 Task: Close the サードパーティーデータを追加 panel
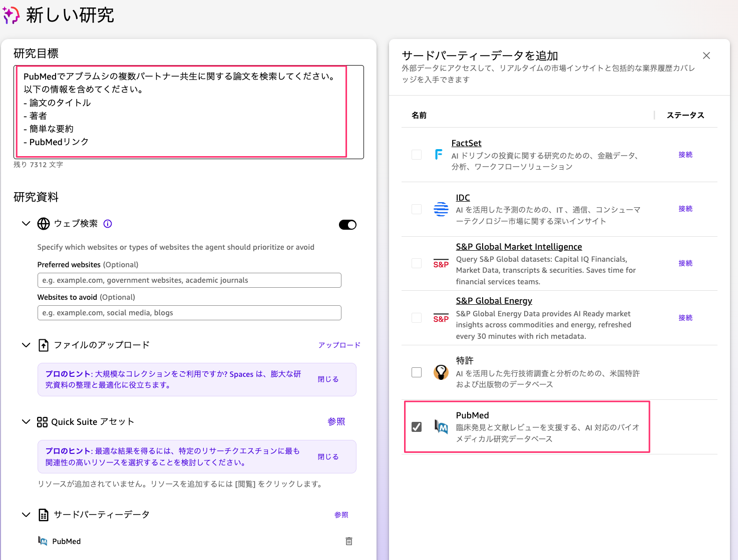(706, 56)
